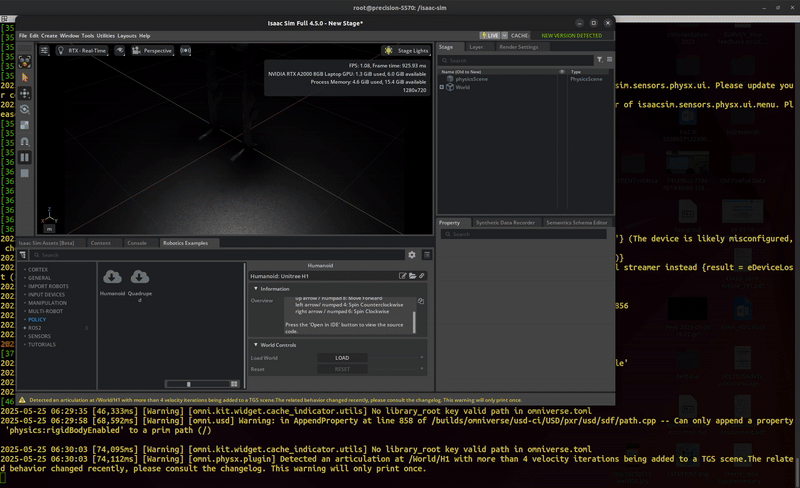Expand the World prim in Stage tree

[x=442, y=87]
